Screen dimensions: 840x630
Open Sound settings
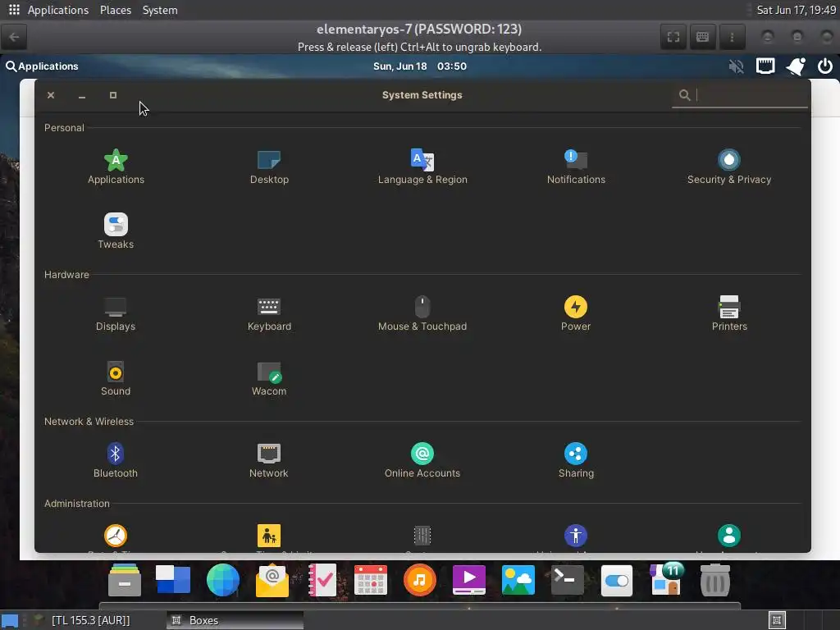point(116,379)
